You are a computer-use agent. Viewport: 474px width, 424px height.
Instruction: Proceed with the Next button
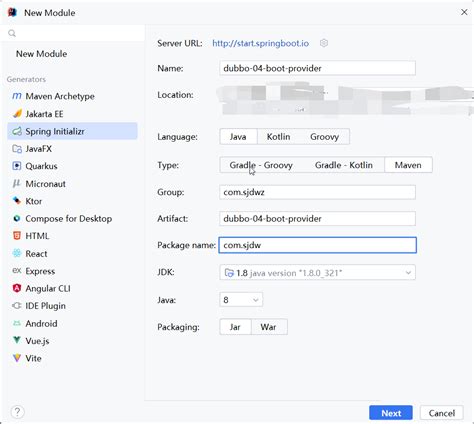(391, 413)
